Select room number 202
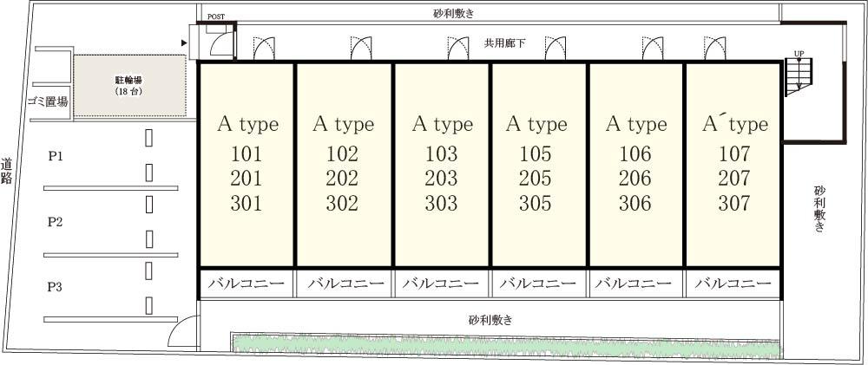This screenshot has height=365, width=868. click(x=343, y=179)
